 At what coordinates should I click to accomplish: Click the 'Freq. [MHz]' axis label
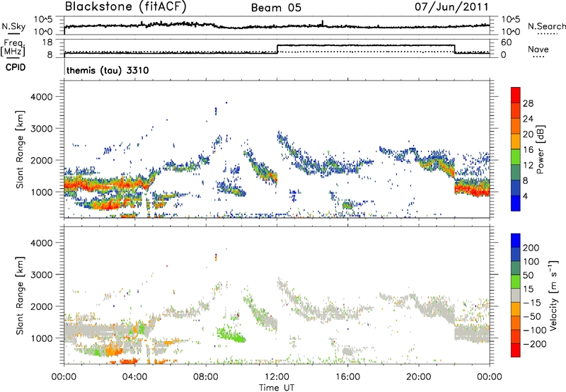[x=13, y=47]
